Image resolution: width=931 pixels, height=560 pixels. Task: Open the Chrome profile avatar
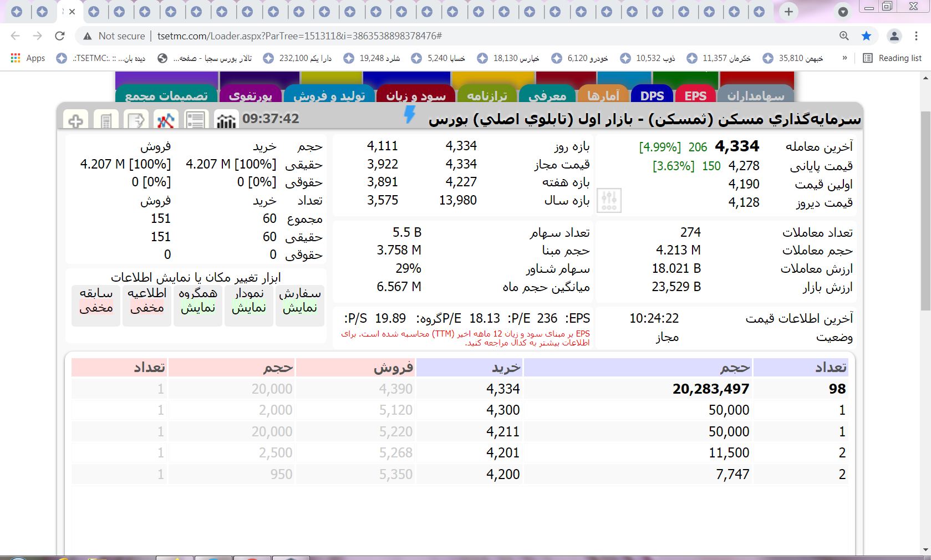pos(894,36)
